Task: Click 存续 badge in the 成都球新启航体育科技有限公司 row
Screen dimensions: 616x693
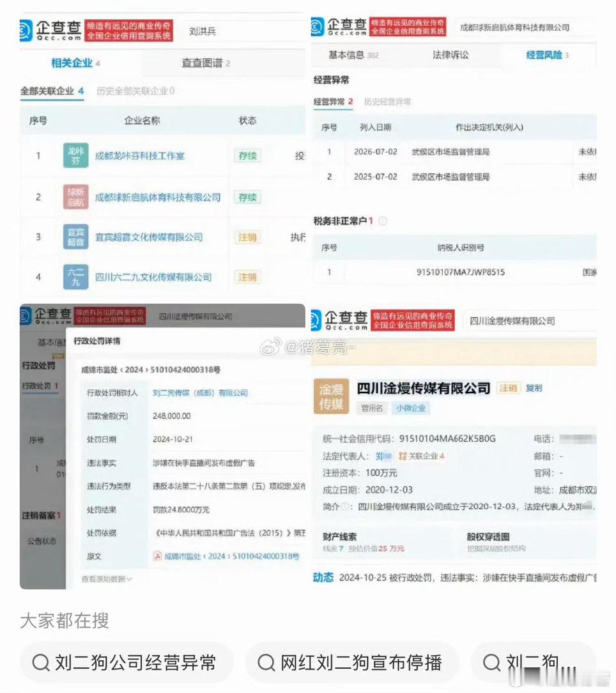Action: [247, 197]
